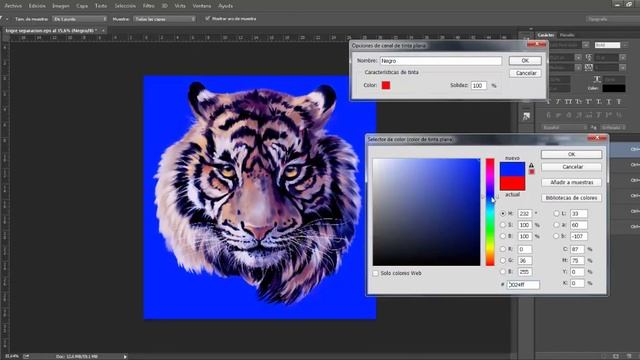Select the HSB brightness B radio button

tap(503, 236)
